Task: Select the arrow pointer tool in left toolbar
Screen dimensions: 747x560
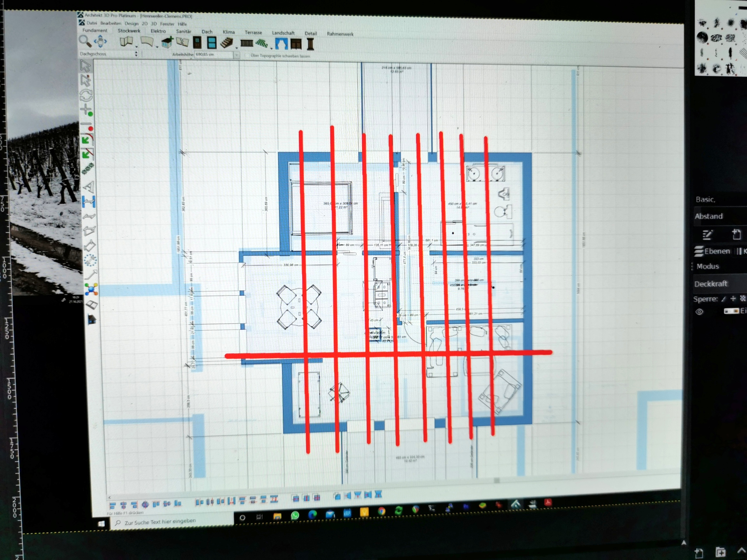Action: click(85, 66)
